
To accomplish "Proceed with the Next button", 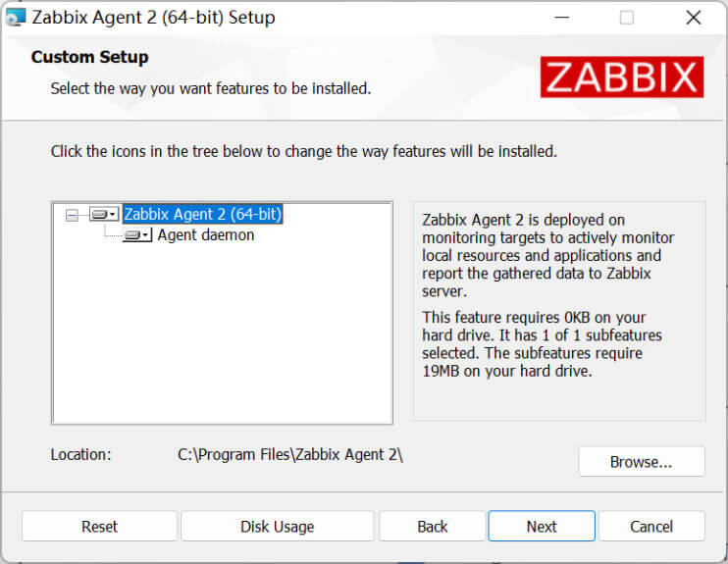I will [x=542, y=526].
